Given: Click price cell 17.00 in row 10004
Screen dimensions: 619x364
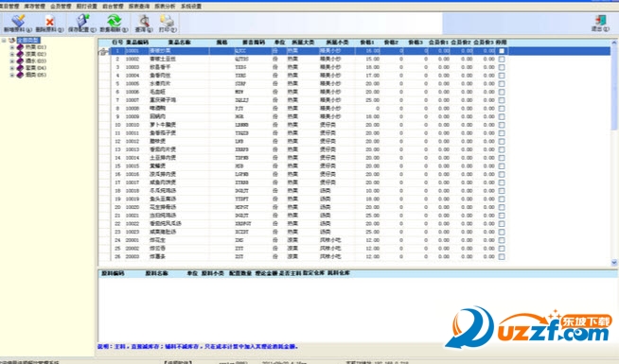Looking at the screenshot, I should (372, 76).
